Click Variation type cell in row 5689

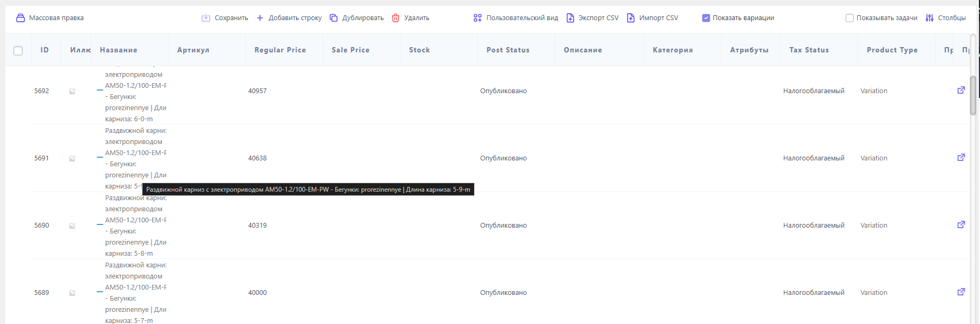coord(874,293)
